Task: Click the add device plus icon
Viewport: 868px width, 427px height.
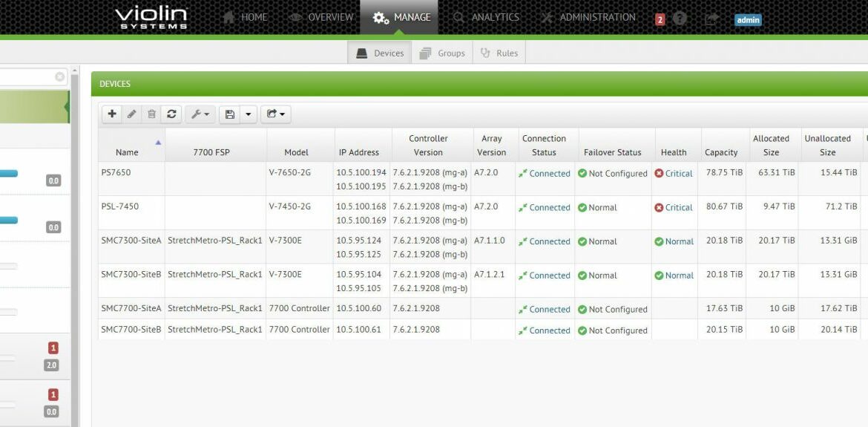Action: pos(112,114)
